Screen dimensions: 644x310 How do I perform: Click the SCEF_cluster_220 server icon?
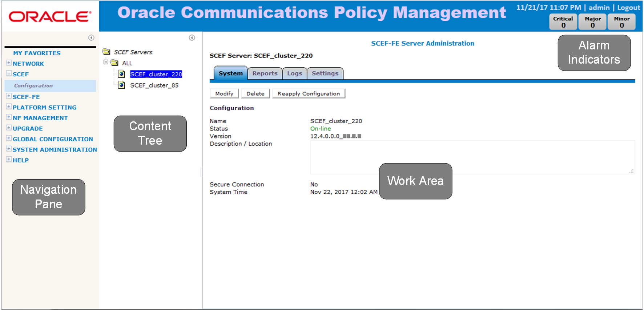pyautogui.click(x=122, y=74)
